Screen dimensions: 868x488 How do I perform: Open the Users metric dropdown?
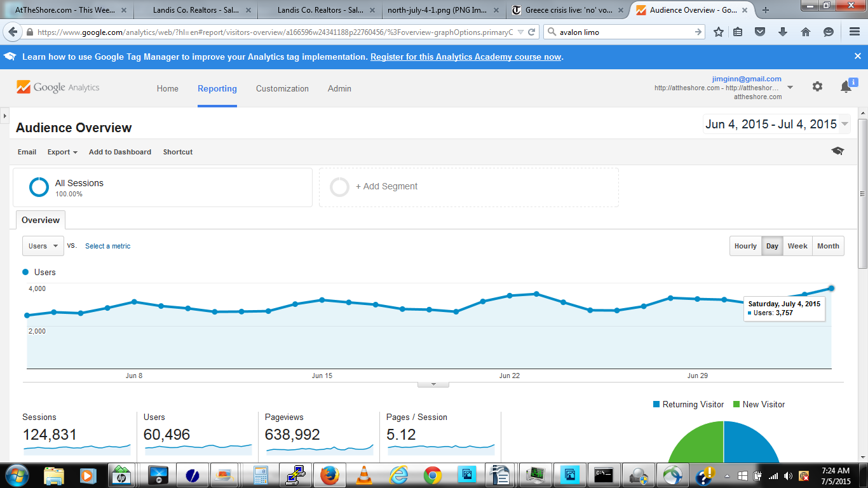pyautogui.click(x=43, y=246)
